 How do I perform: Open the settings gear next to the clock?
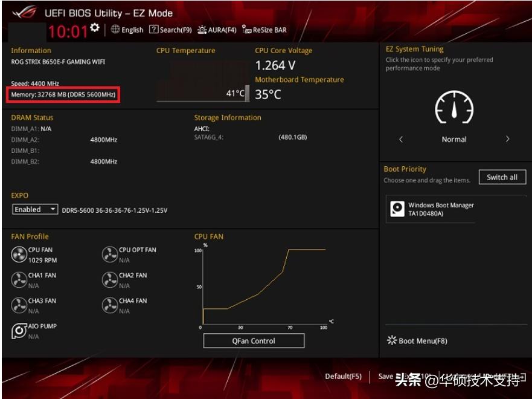click(95, 27)
